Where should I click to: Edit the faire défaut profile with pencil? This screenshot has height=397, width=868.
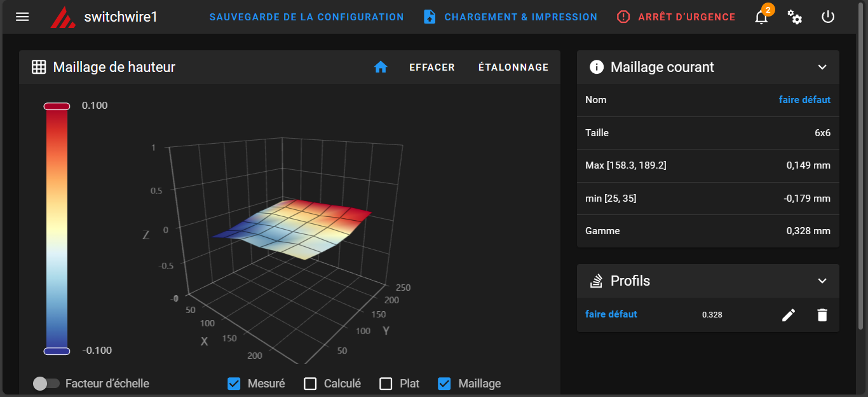789,315
